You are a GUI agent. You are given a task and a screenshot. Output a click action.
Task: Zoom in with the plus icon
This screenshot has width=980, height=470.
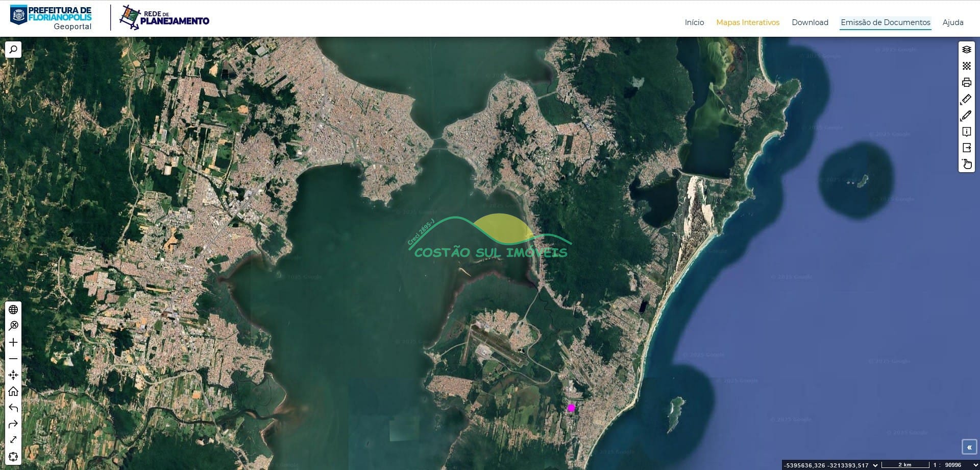tap(13, 342)
